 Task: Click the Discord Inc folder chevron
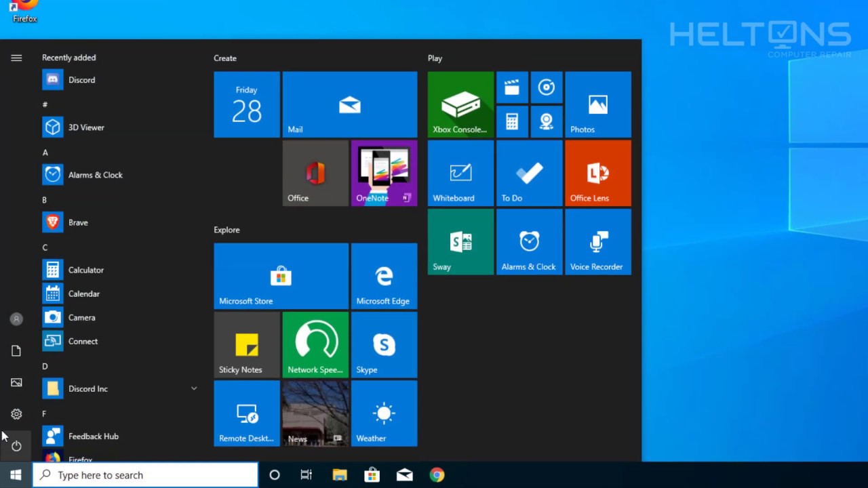click(x=194, y=388)
